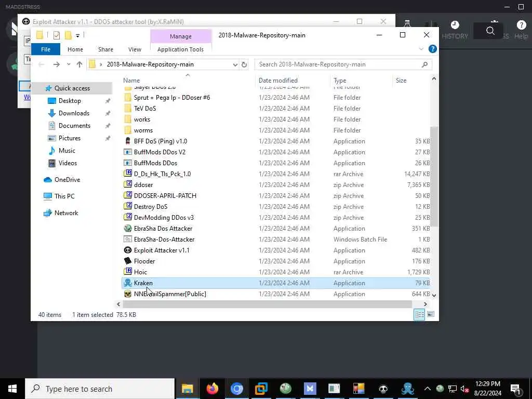Select the Kraken application icon in file list
This screenshot has width=532, height=399.
[128, 283]
